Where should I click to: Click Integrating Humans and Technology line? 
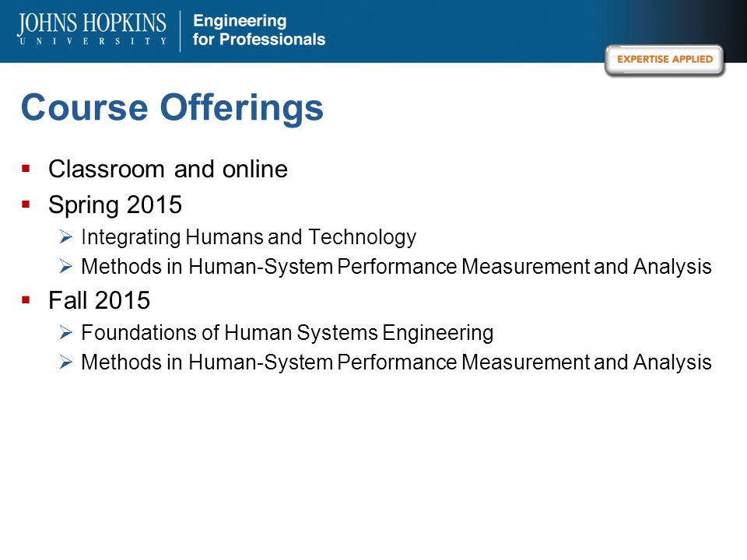249,237
